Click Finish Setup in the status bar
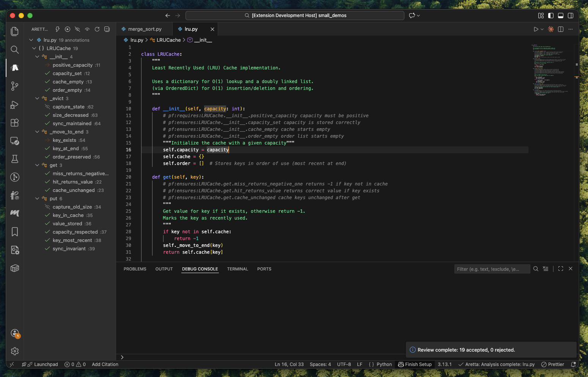 [x=415, y=364]
